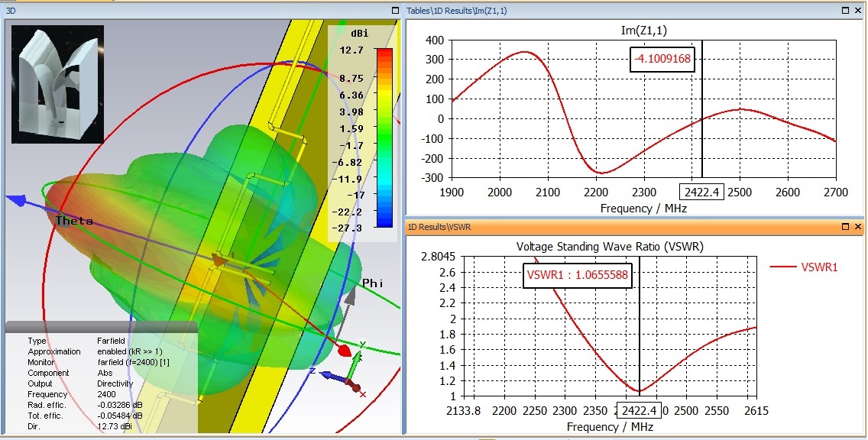Click the 8.75 value on color scale
Image resolution: width=868 pixels, height=440 pixels.
[x=351, y=79]
